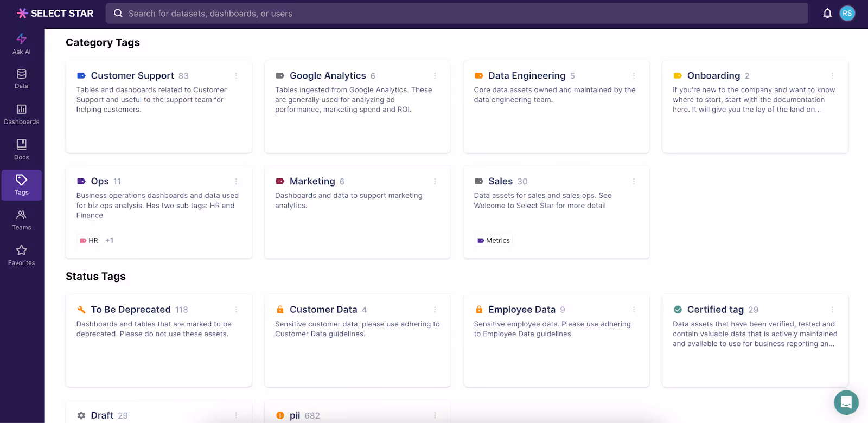This screenshot has width=868, height=423.
Task: Click the pii count 682
Action: click(x=312, y=415)
